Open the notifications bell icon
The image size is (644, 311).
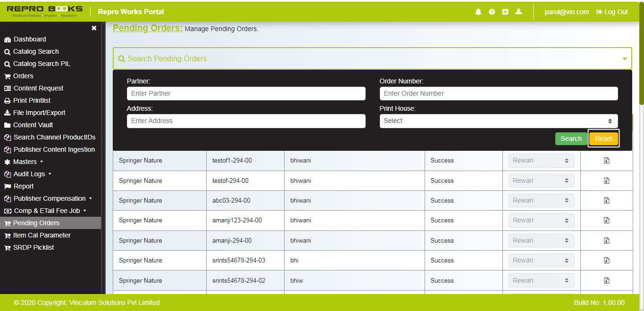(478, 12)
